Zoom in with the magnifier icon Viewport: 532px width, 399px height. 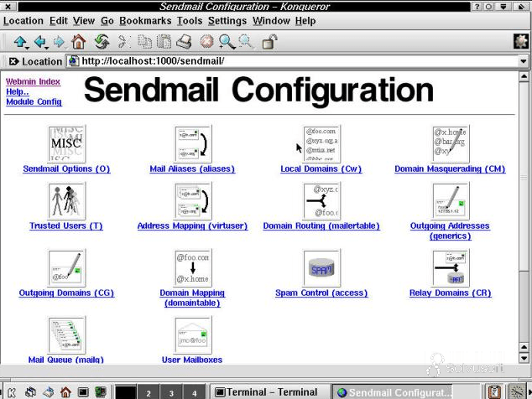227,42
